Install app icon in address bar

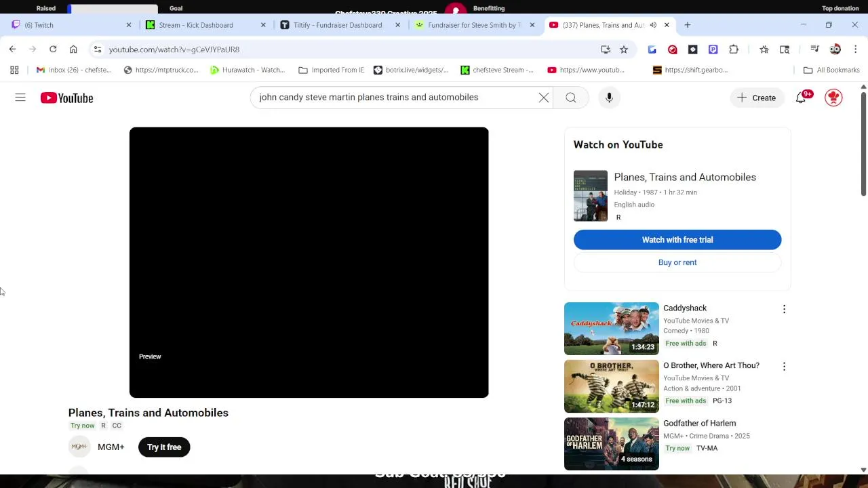(606, 49)
